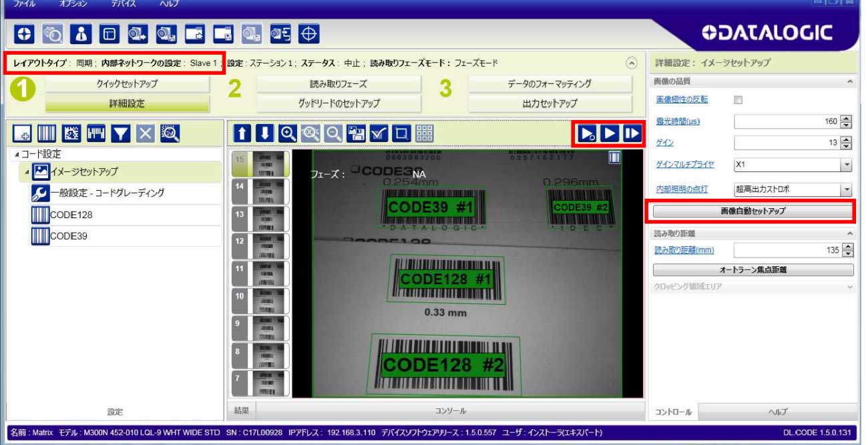The width and height of the screenshot is (868, 445).
Task: Click the user person icon in top toolbar
Action: [x=81, y=33]
